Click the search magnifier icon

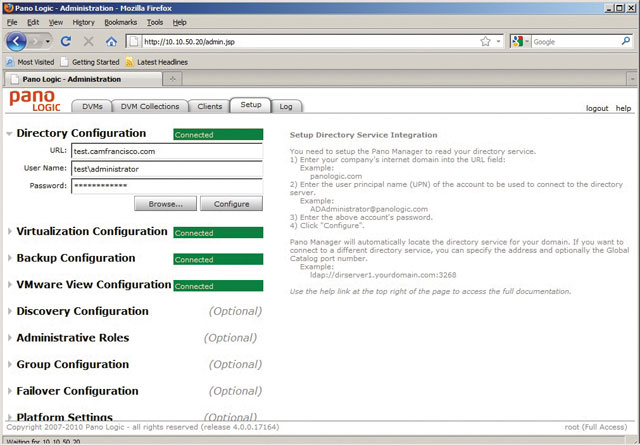[x=626, y=41]
